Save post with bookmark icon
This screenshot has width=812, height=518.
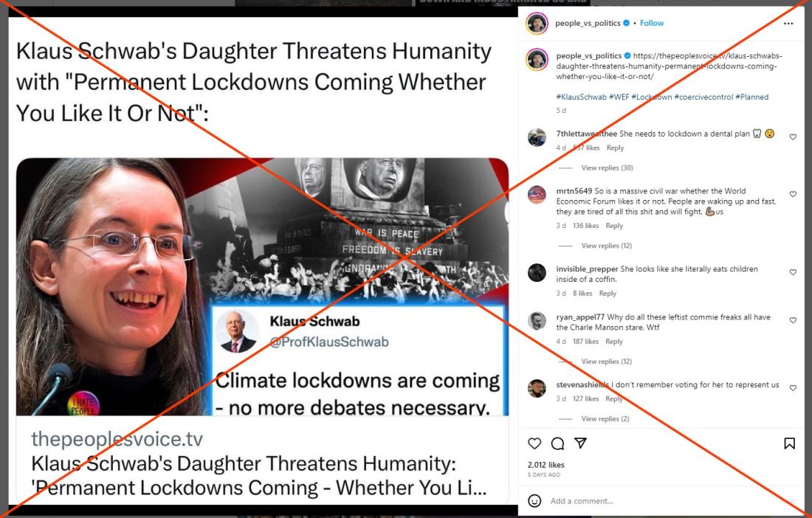point(789,443)
